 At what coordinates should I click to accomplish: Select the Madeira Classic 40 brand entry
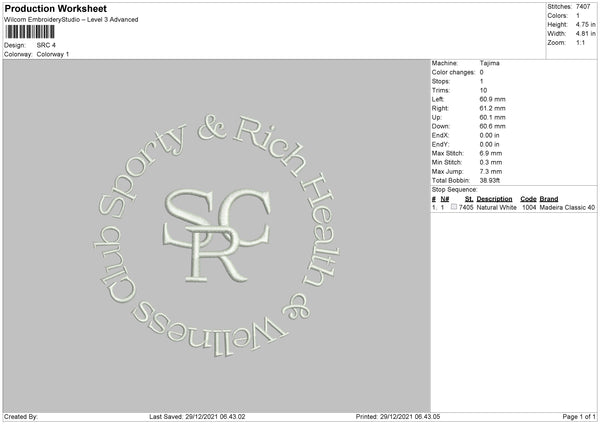[x=567, y=207]
